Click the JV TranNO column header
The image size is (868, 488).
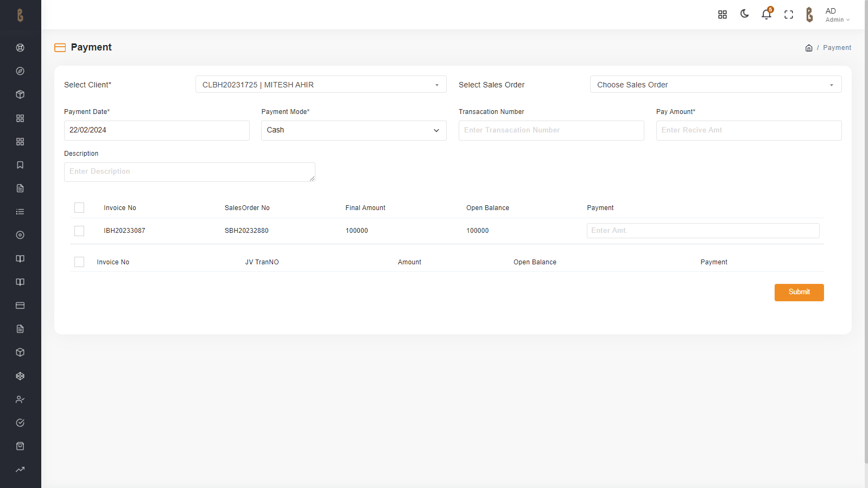pos(262,262)
